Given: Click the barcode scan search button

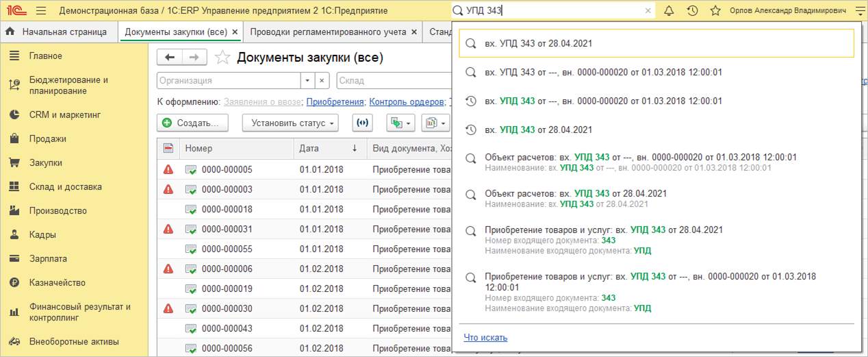Looking at the screenshot, I should (x=362, y=123).
